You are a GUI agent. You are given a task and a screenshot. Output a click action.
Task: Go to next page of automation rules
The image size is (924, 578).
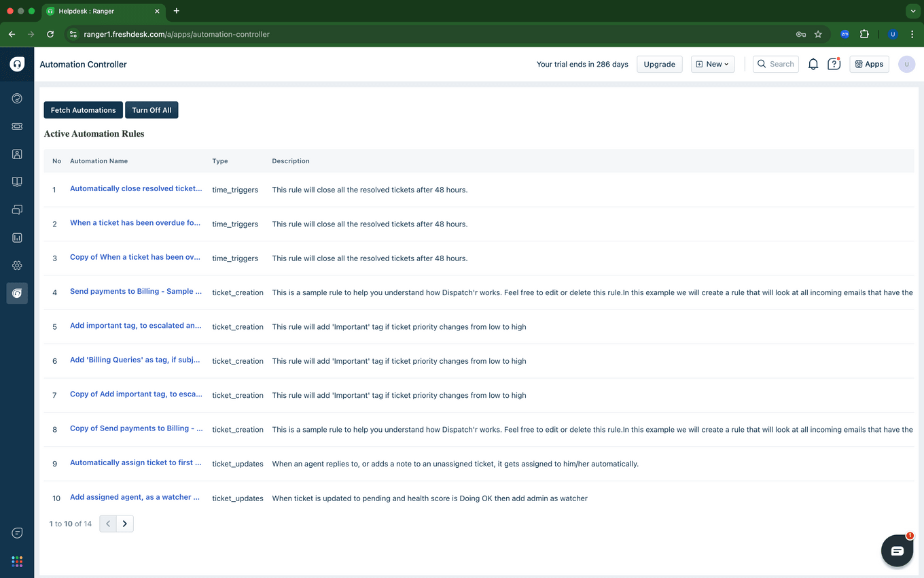click(x=125, y=524)
